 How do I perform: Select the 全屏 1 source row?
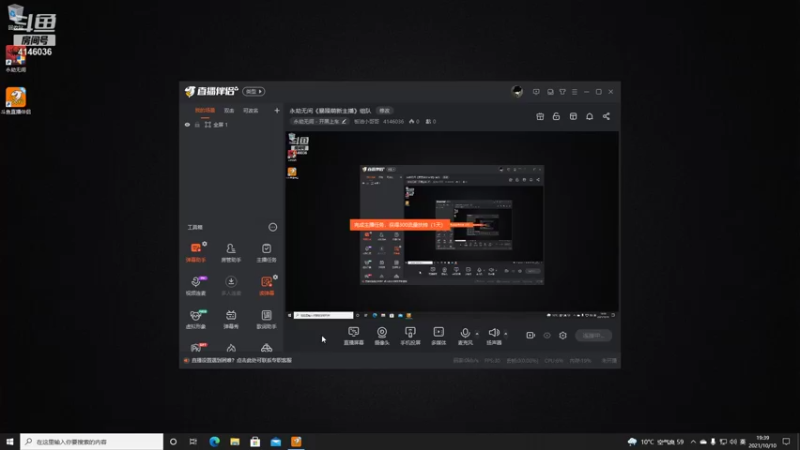232,124
